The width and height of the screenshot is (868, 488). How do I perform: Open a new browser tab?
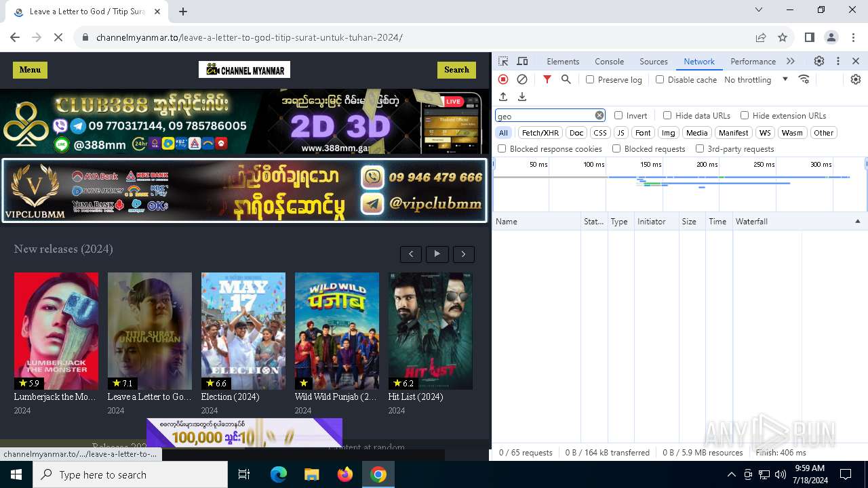[x=183, y=12]
